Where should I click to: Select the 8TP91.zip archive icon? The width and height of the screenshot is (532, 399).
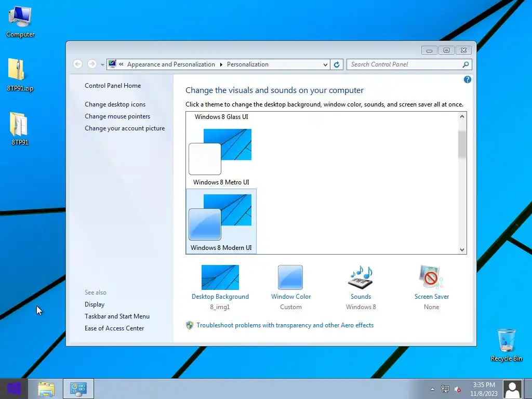[20, 75]
